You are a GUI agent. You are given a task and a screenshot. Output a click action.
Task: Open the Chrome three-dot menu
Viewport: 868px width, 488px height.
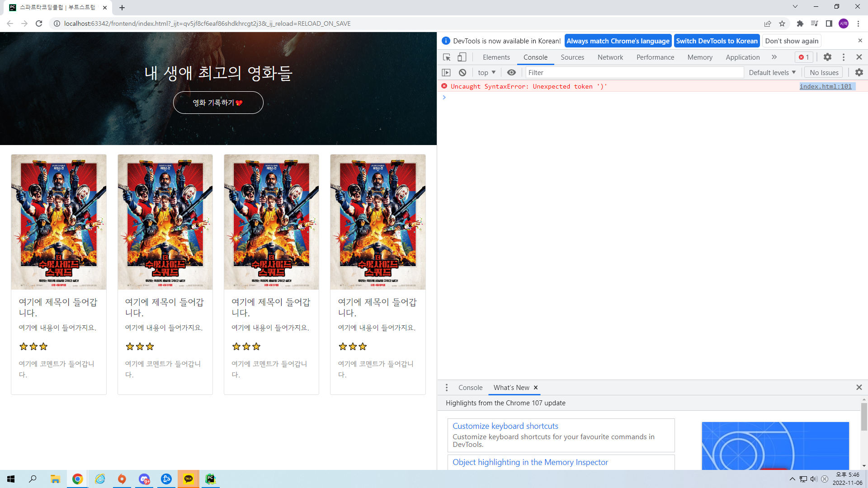(858, 23)
